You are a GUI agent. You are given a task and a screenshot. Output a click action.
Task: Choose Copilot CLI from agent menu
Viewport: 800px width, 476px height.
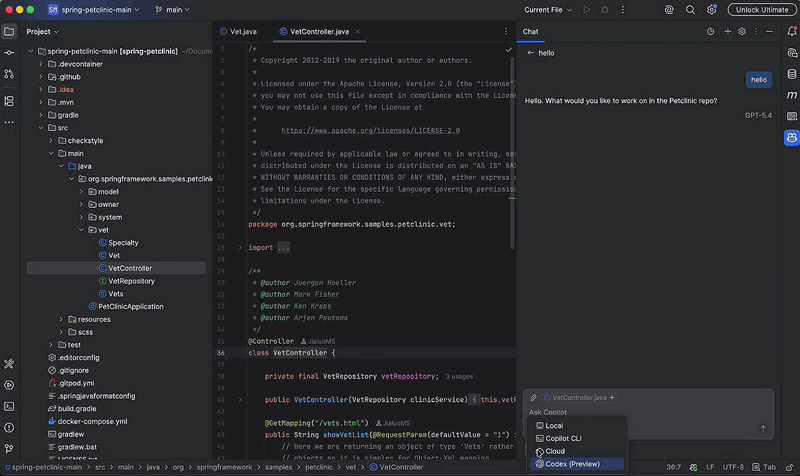tap(577, 438)
